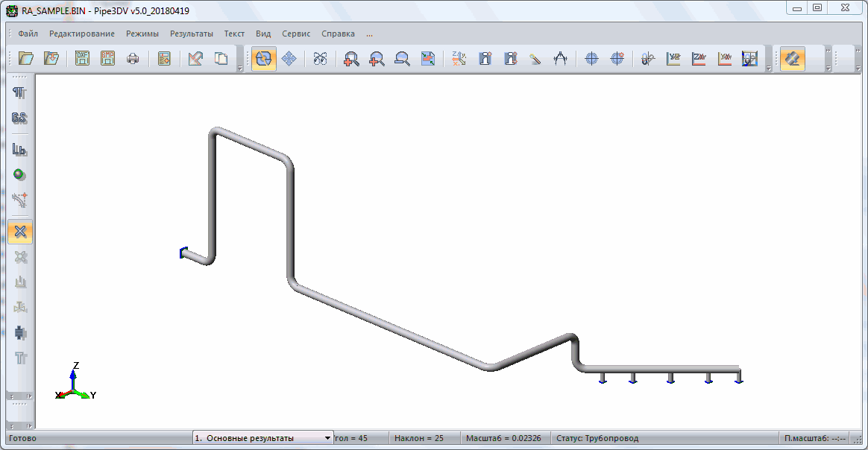Open the 'Основные результаты' dropdown

(x=262, y=438)
